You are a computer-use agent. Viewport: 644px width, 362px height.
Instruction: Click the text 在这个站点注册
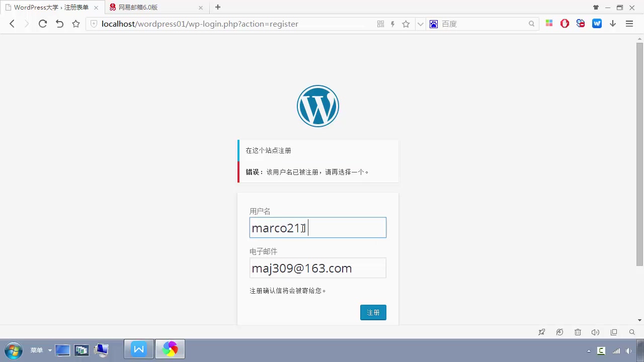(x=268, y=151)
